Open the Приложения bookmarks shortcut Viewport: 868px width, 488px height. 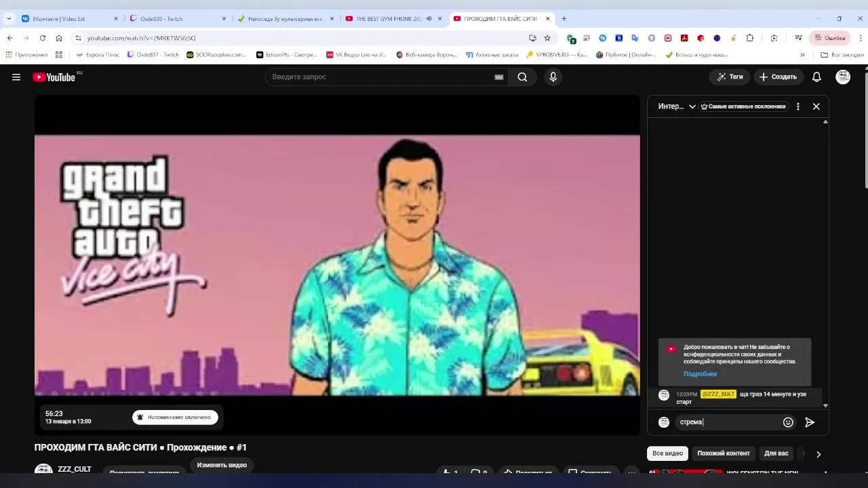pos(26,55)
